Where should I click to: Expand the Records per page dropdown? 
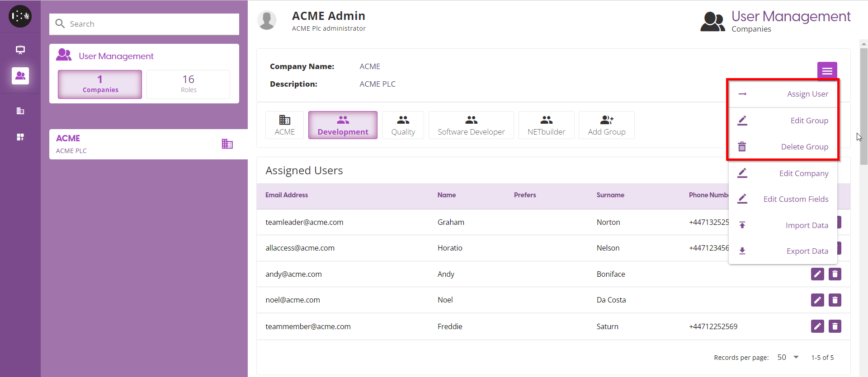[x=788, y=358]
